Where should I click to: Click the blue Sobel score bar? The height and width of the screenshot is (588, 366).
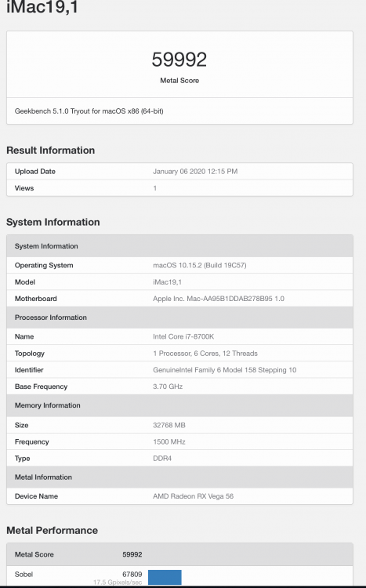point(165,577)
